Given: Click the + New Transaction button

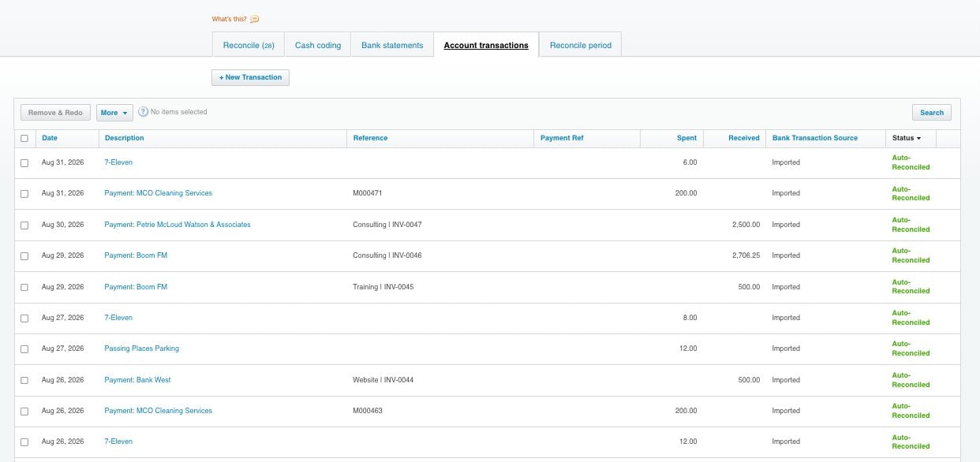Looking at the screenshot, I should (x=250, y=77).
